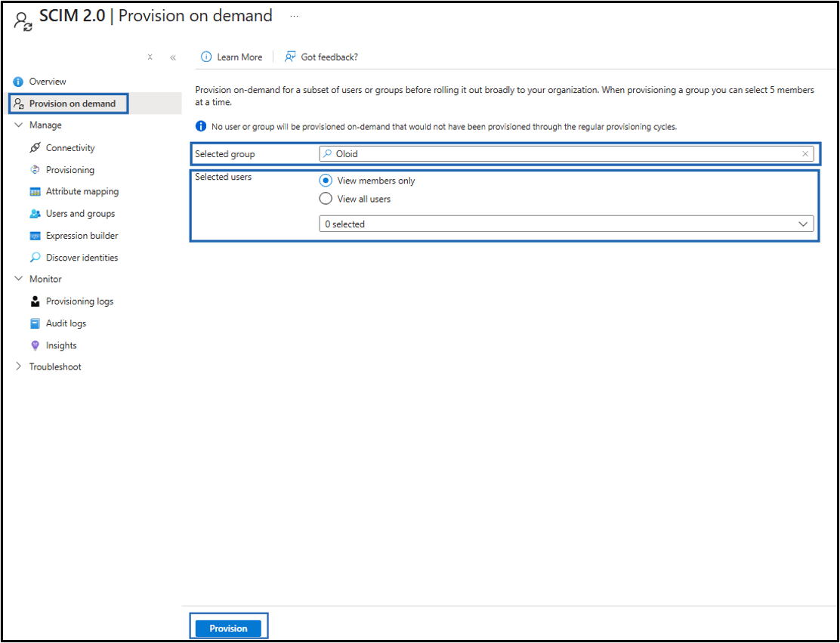
Task: Click the blue info icon beside provisioning notice
Action: tap(200, 126)
